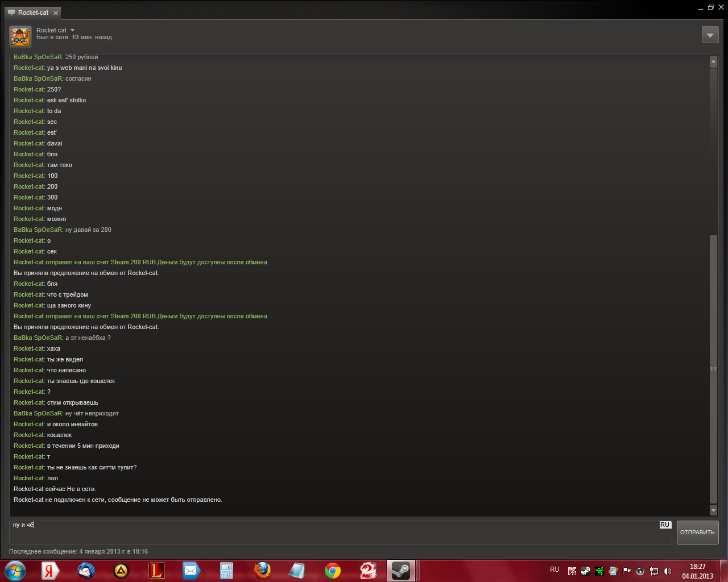Click the RU language bar in the taskbar
Viewport: 728px width, 582px height.
[x=555, y=569]
